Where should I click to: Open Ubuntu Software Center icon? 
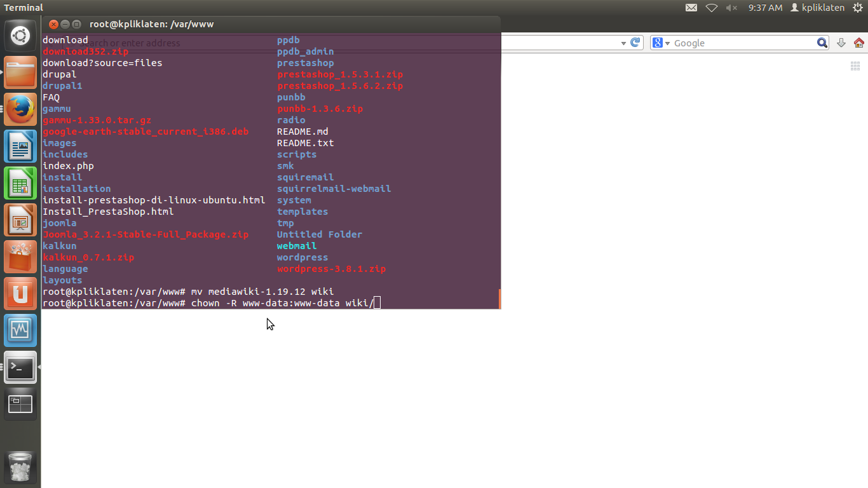(20, 257)
